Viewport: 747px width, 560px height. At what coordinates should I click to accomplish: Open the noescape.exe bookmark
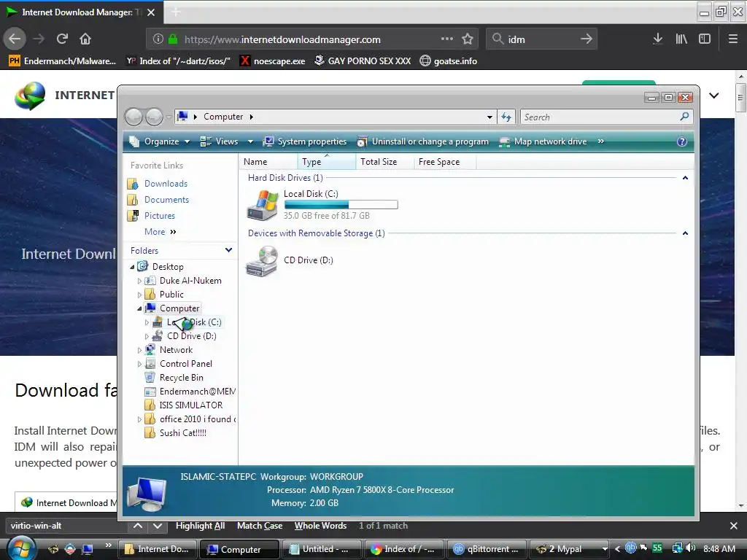(x=272, y=61)
